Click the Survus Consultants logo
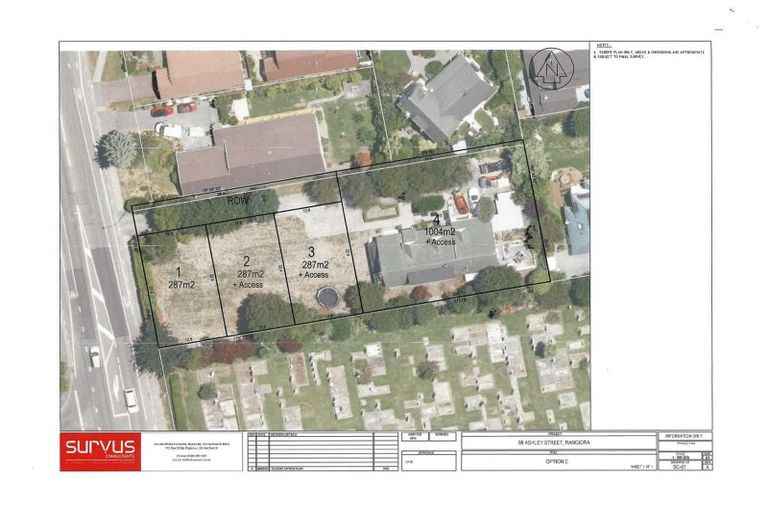Viewport: 768px width, 512px height. pyautogui.click(x=100, y=451)
